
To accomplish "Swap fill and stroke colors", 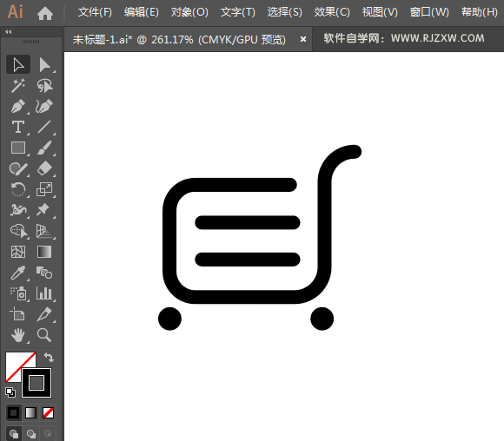I will (49, 357).
